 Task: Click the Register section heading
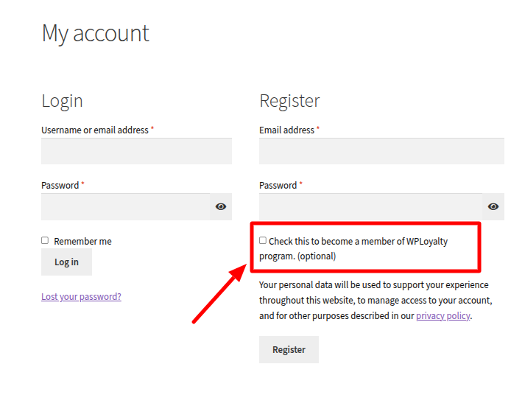click(289, 101)
